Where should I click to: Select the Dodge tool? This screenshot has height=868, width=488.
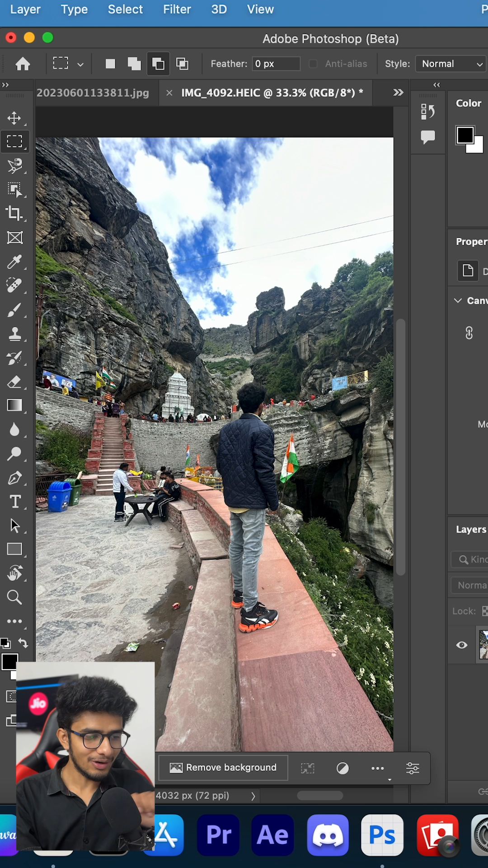point(14,453)
